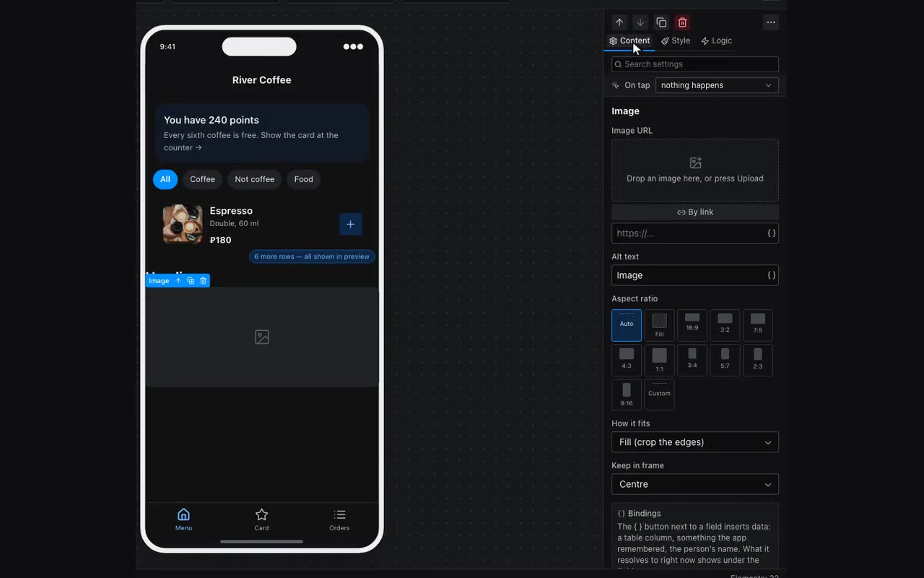924x578 pixels.
Task: Click the Image label on the canvas toolbar
Action: click(x=159, y=281)
